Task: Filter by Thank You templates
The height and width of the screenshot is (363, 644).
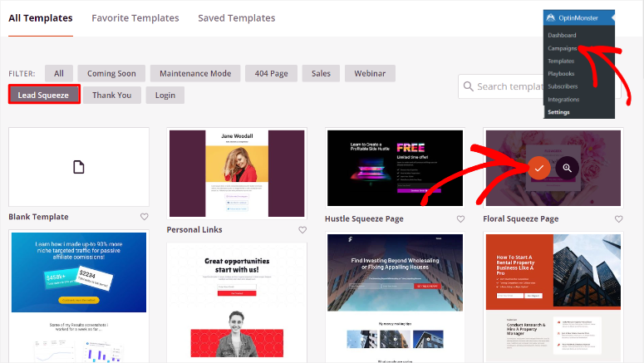Action: coord(111,96)
